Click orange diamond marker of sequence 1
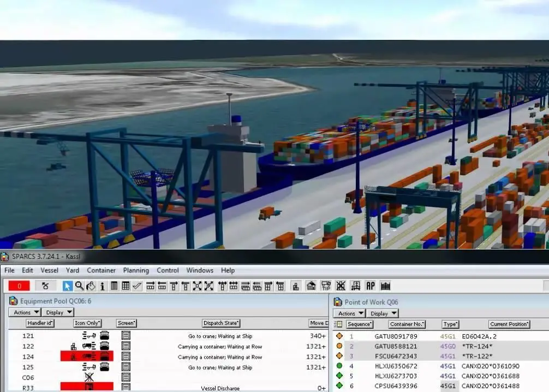Viewport: 549px width, 392px height. [x=339, y=336]
